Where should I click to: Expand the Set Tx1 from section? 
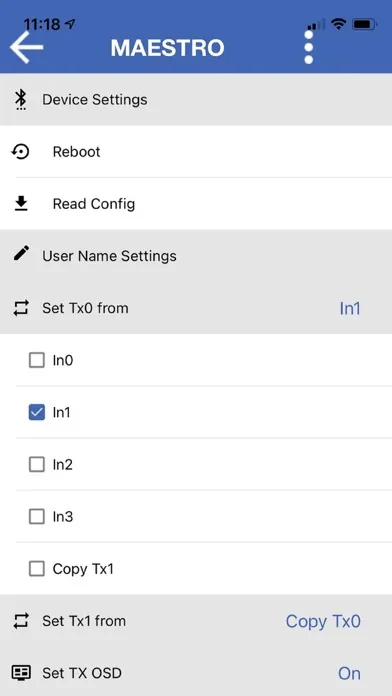tap(196, 621)
